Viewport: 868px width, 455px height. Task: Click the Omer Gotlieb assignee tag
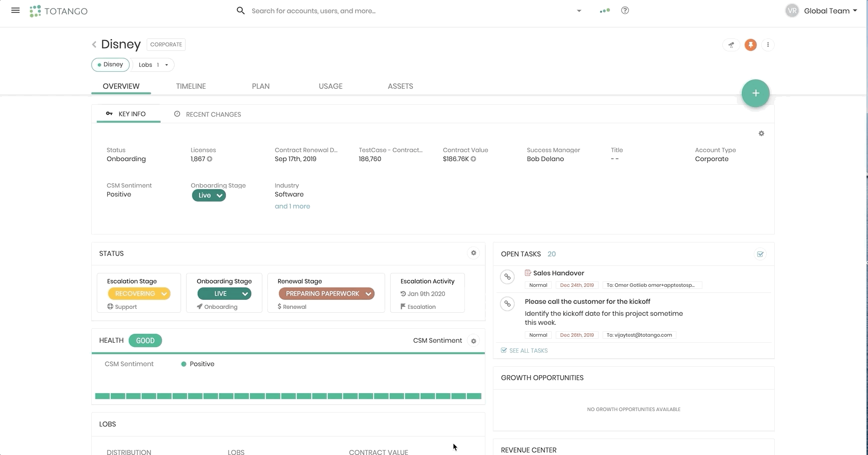click(x=652, y=285)
